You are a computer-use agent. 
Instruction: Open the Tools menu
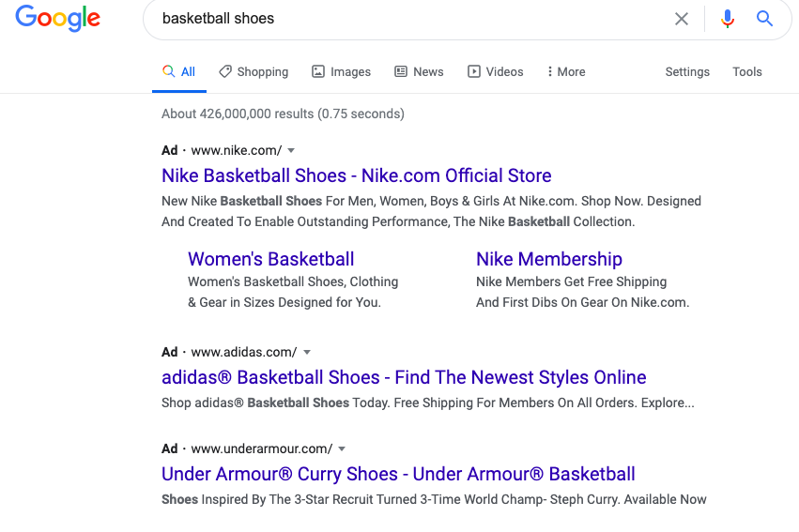[x=747, y=71]
